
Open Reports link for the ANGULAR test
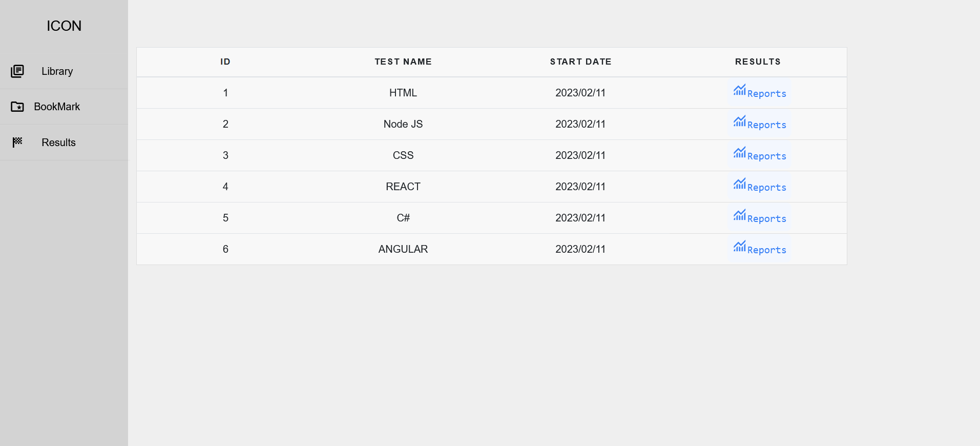pyautogui.click(x=766, y=250)
